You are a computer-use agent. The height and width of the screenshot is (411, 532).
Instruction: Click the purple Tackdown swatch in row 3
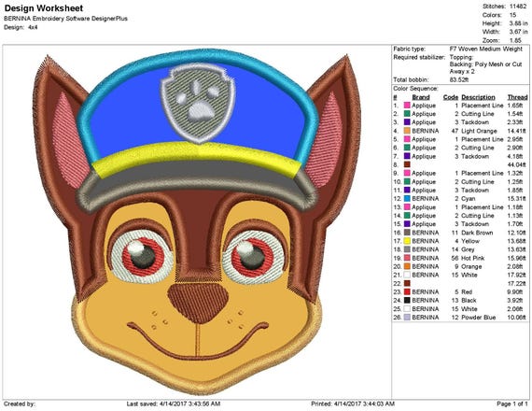pos(407,122)
